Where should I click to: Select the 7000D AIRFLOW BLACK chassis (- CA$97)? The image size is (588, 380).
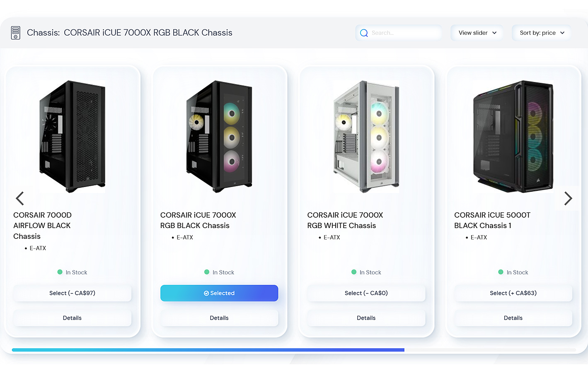(72, 293)
